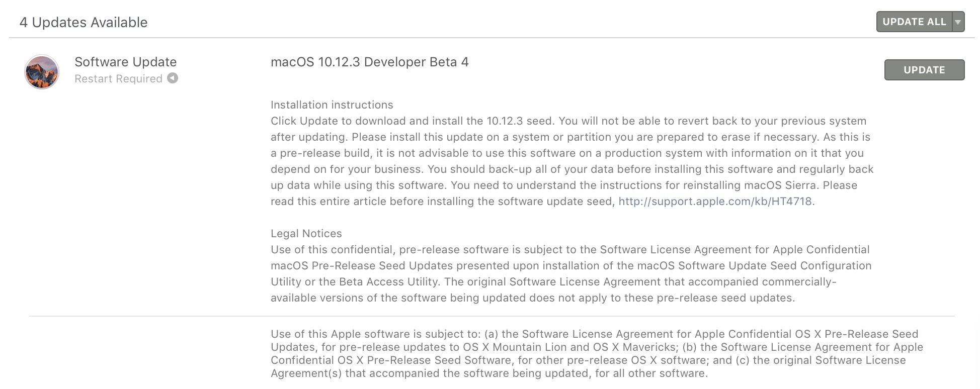
Task: Click the 'Restart Required' text
Action: [118, 79]
